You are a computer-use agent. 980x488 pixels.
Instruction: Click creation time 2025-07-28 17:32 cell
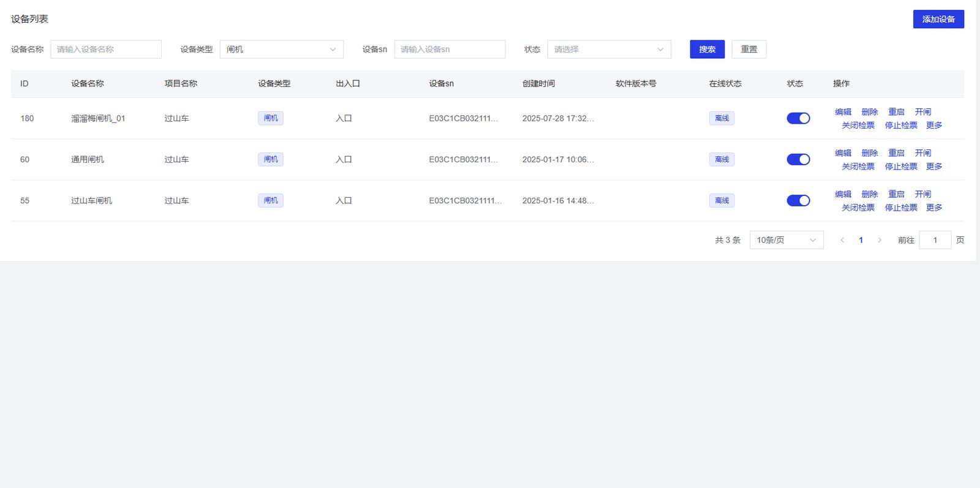558,118
